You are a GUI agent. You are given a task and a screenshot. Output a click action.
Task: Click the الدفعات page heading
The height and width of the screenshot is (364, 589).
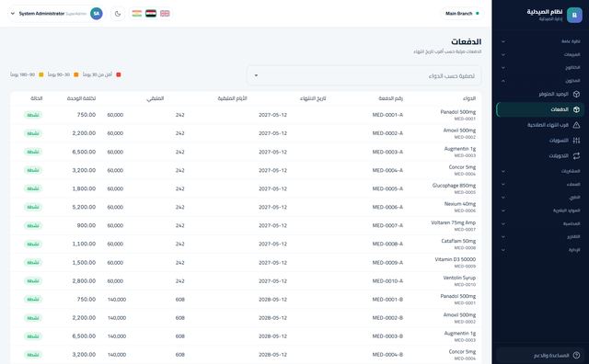click(x=467, y=41)
